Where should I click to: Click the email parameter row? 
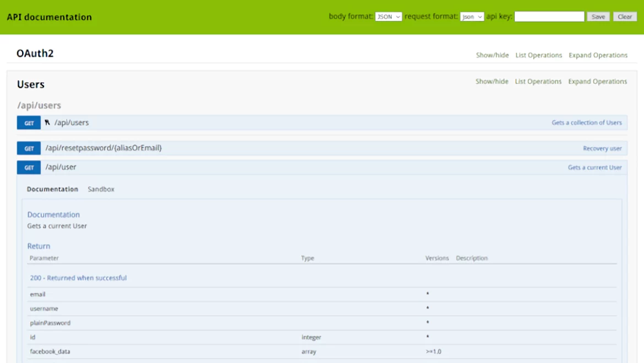coord(322,294)
